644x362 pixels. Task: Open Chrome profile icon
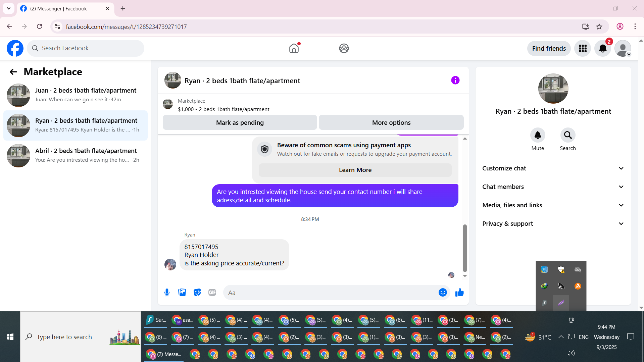pyautogui.click(x=620, y=27)
